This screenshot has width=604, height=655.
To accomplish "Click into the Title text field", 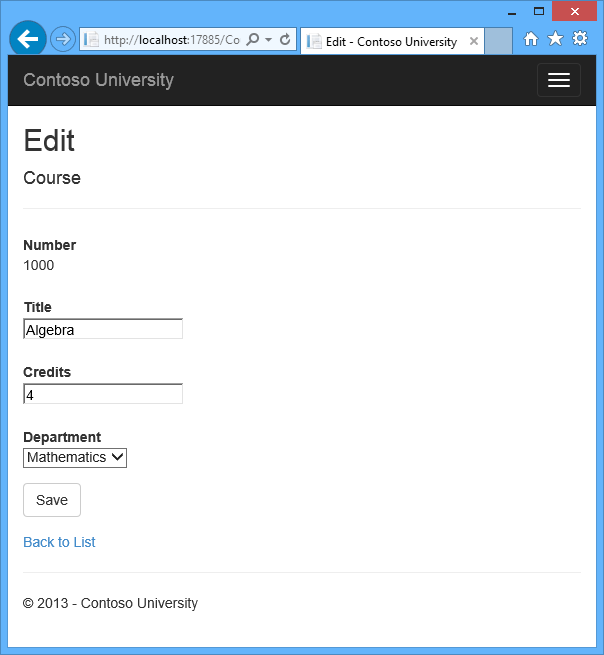I will point(103,329).
